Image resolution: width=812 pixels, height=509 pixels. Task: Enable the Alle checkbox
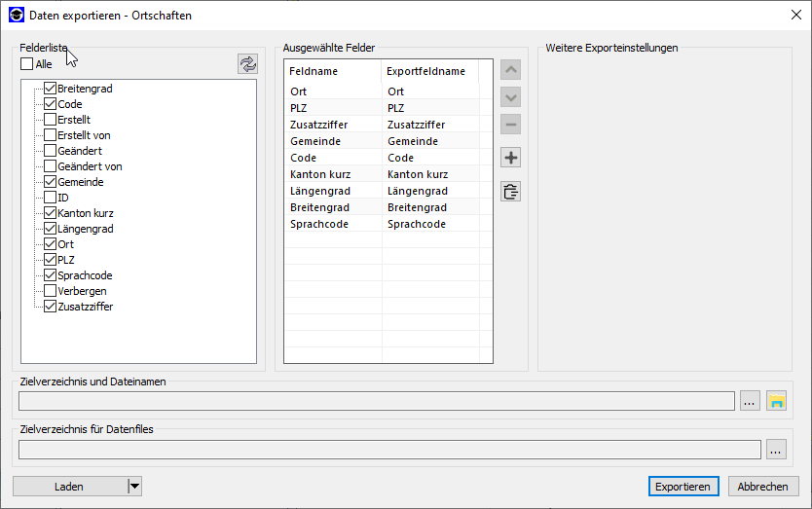tap(27, 64)
